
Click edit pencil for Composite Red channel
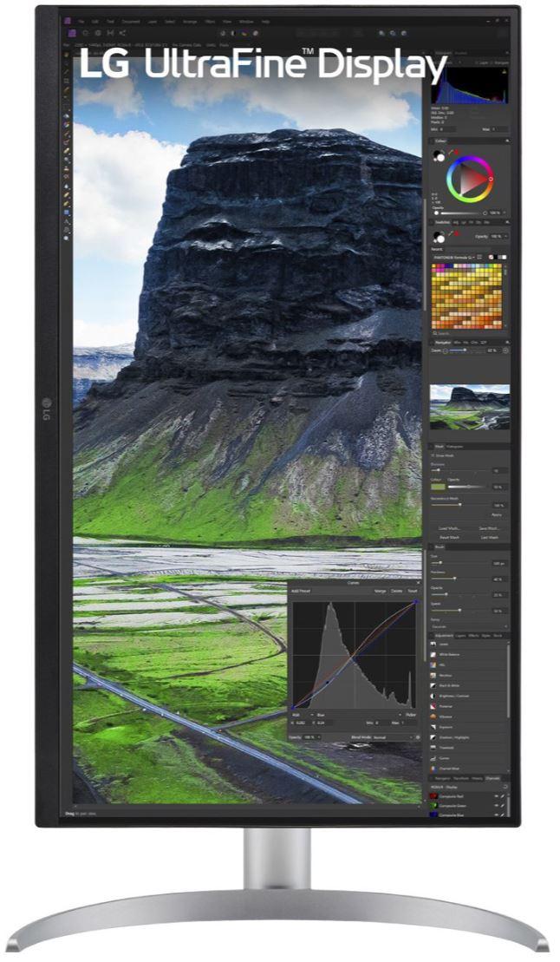502,796
